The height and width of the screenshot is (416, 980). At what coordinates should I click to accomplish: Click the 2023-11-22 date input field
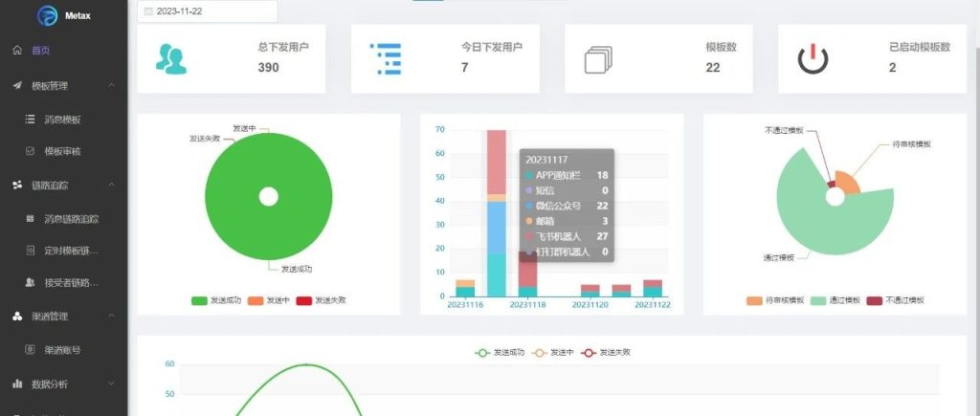(x=211, y=11)
